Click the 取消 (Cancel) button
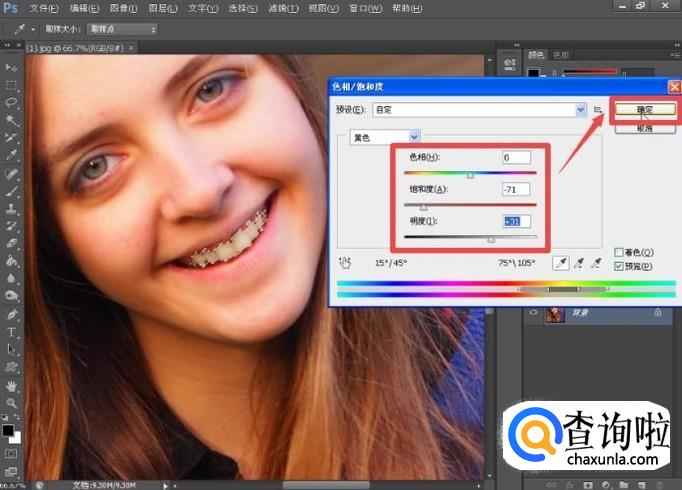682x490 pixels. tap(644, 128)
